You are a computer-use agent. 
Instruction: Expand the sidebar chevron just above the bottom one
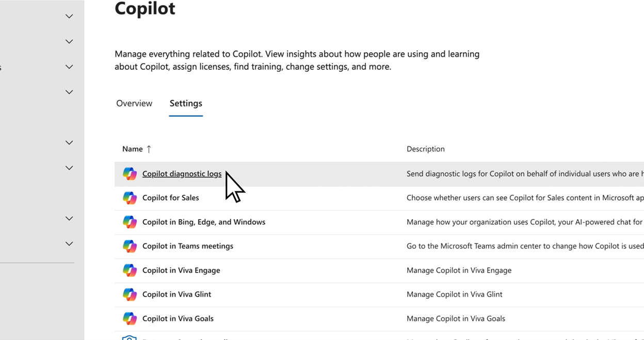tap(69, 219)
